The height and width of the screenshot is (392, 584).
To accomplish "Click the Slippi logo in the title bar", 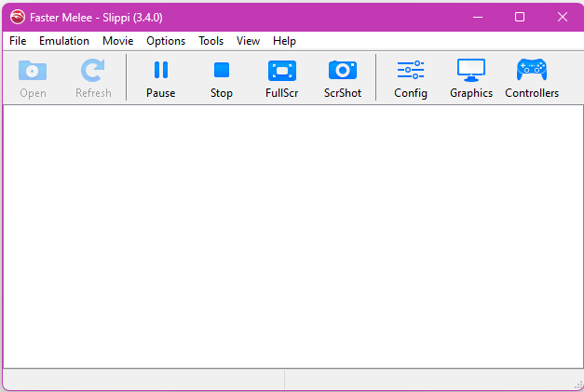I will pos(17,17).
